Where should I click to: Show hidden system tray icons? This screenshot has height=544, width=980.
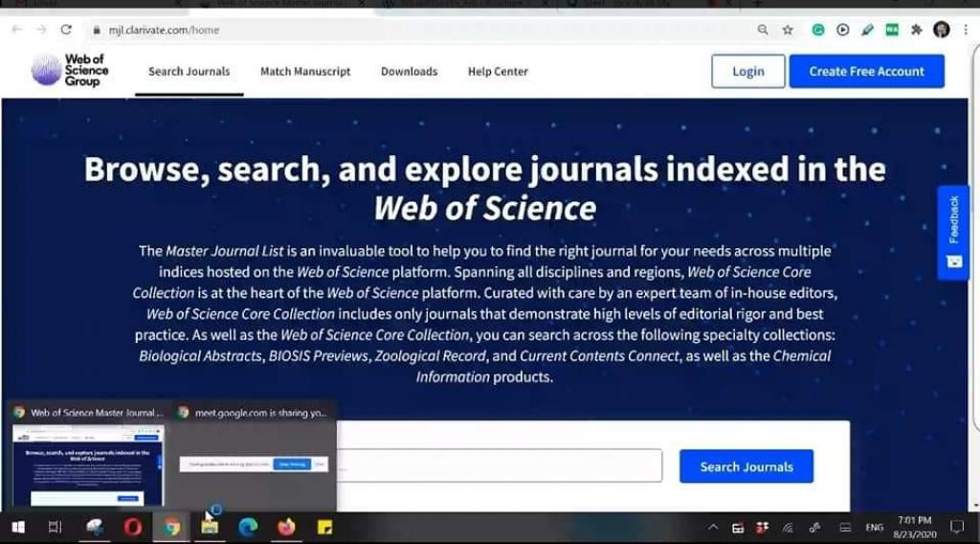(713, 527)
